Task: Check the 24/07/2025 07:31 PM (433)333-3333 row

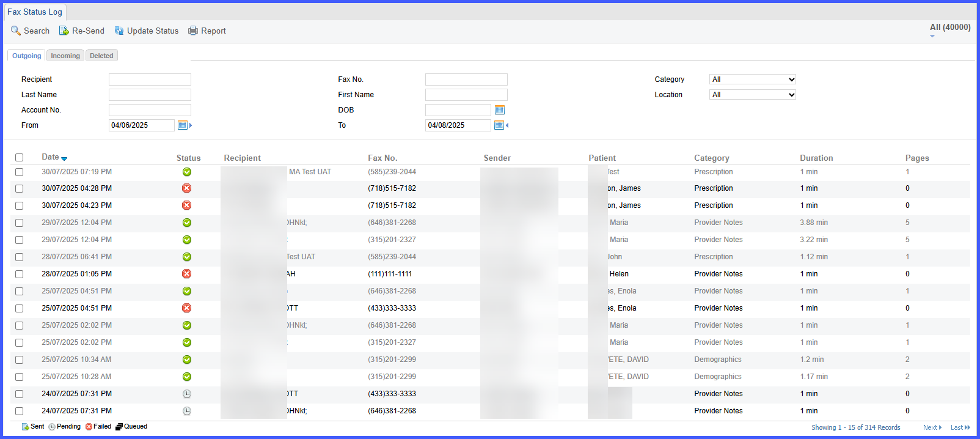Action: click(x=20, y=394)
